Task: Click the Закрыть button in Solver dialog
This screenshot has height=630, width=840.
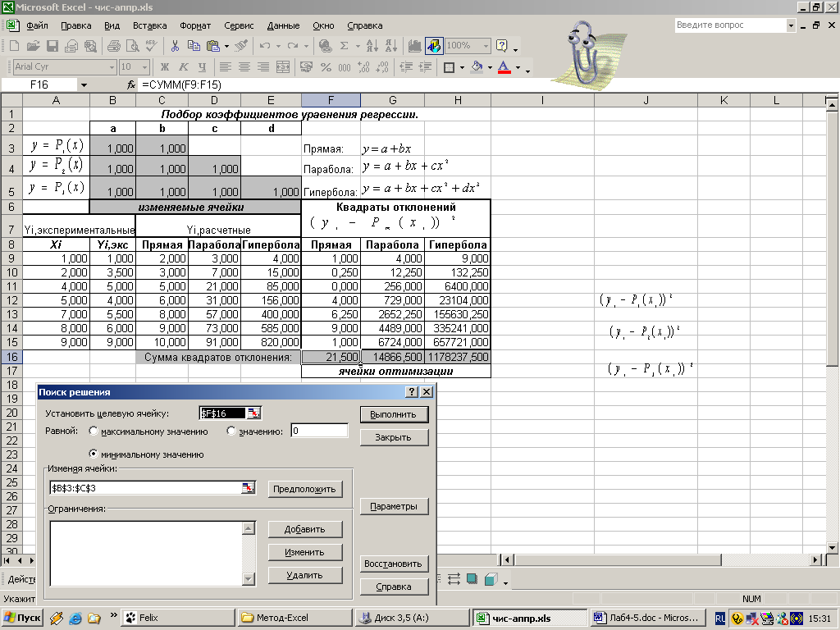Action: click(x=394, y=437)
